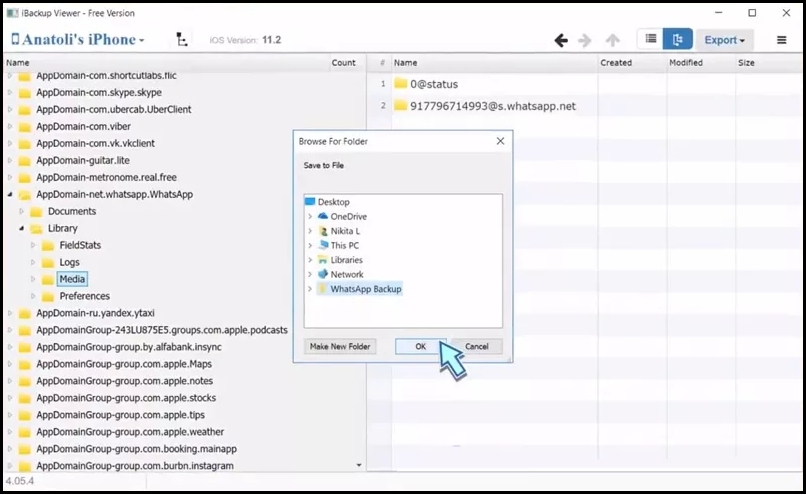This screenshot has width=806, height=495.
Task: Switch to list view mode
Action: pyautogui.click(x=650, y=39)
